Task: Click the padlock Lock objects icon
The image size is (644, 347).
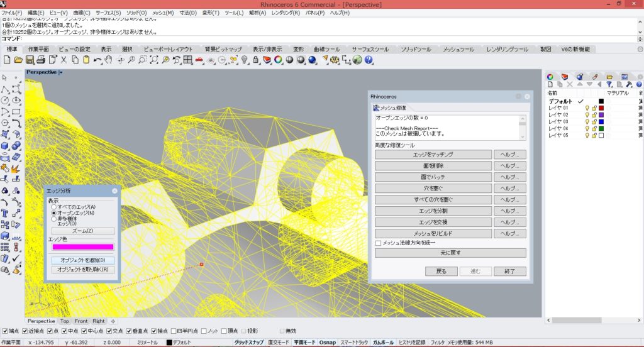Action: [256, 60]
